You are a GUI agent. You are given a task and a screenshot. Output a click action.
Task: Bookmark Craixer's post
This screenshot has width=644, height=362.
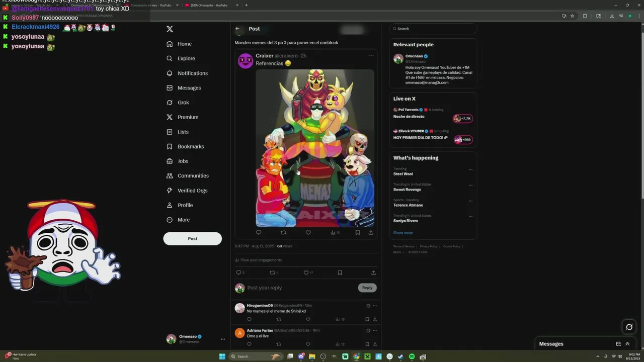click(x=358, y=233)
